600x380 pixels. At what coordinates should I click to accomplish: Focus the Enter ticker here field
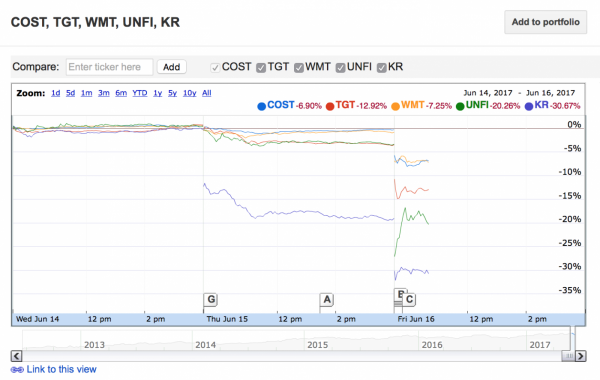click(x=109, y=67)
